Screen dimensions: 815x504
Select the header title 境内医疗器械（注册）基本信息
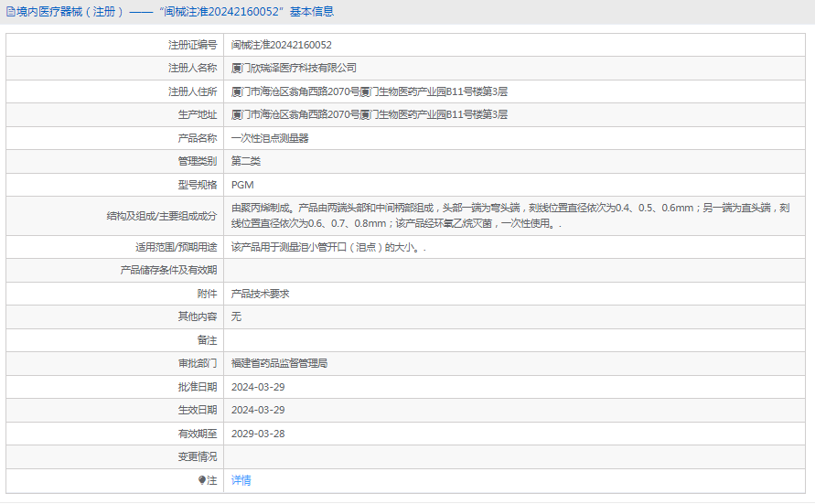click(175, 12)
